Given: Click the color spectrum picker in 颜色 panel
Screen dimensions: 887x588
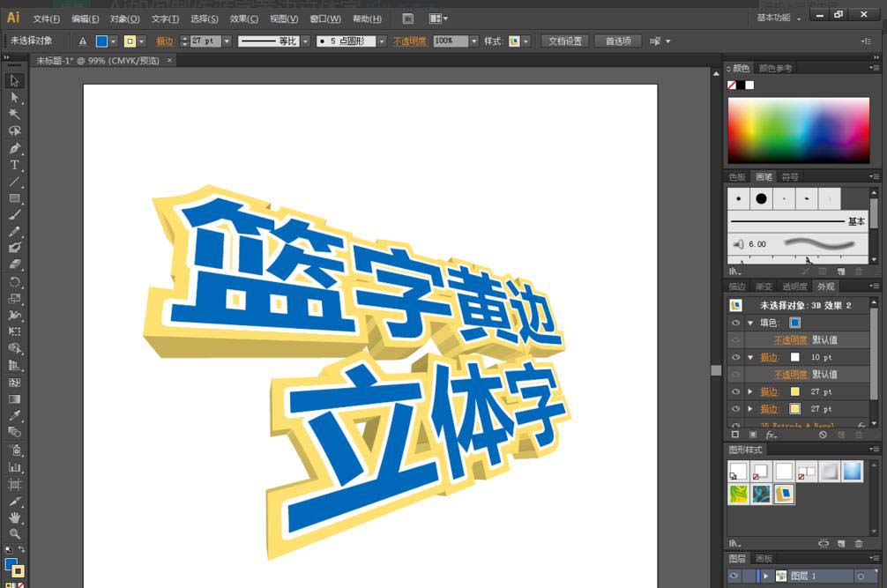Looking at the screenshot, I should pos(798,130).
